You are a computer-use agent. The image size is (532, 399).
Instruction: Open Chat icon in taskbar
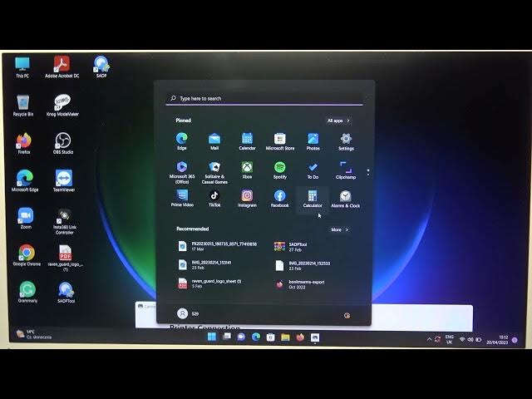(x=241, y=337)
